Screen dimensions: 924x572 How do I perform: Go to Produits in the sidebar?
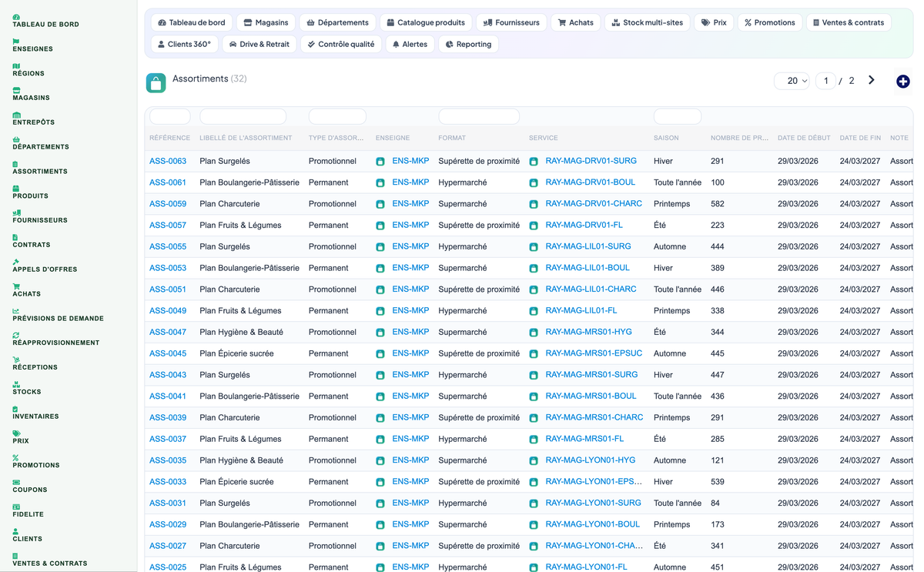pyautogui.click(x=30, y=192)
